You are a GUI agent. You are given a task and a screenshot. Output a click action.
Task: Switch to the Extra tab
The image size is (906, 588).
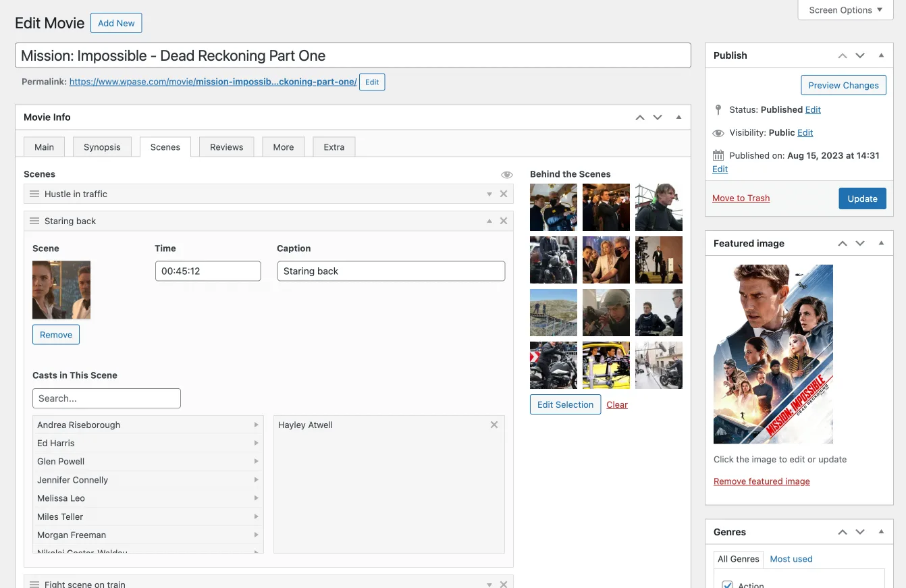(334, 147)
